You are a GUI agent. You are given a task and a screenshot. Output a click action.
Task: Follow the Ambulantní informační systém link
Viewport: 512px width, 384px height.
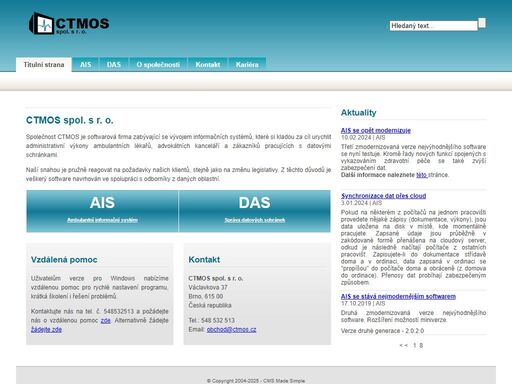(x=102, y=220)
